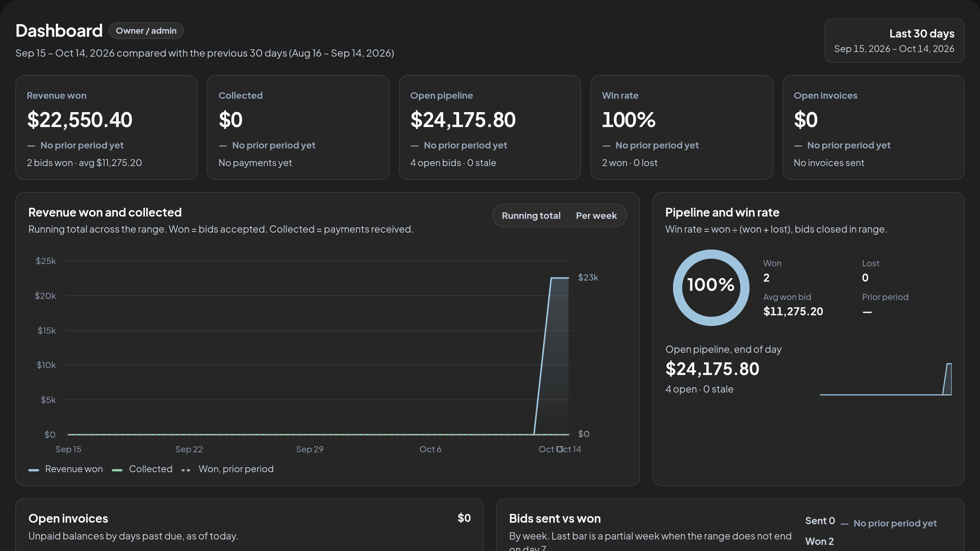Click '2 won · 0 lost' text

630,163
